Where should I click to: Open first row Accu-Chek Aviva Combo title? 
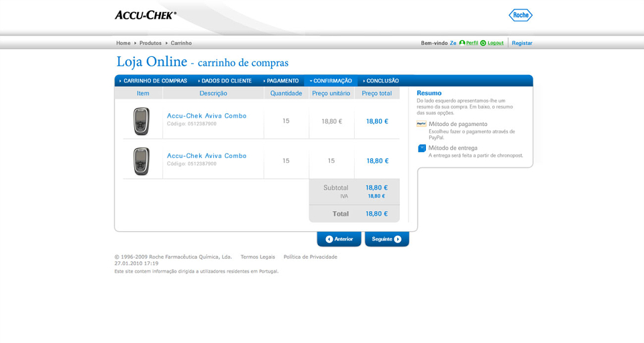point(207,116)
